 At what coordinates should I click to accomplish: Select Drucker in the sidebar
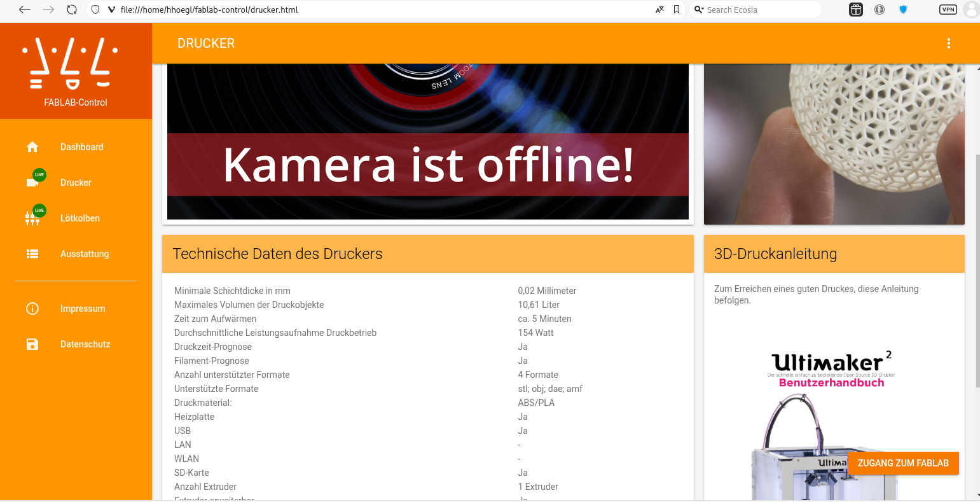(76, 183)
